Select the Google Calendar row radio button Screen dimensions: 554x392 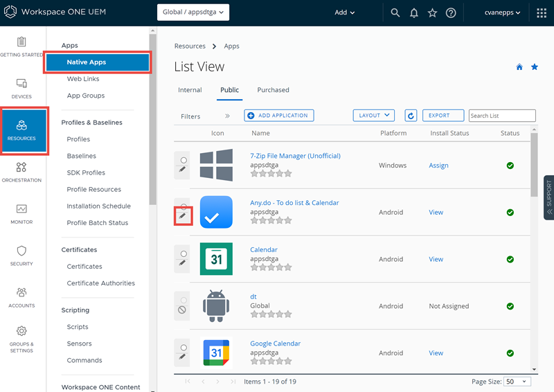pos(184,348)
